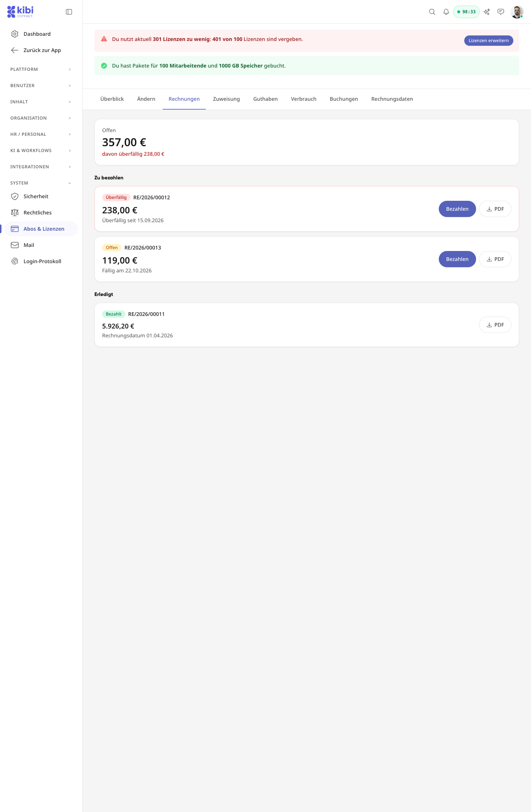
Task: Open the AI sparkle assistant icon
Action: [487, 12]
